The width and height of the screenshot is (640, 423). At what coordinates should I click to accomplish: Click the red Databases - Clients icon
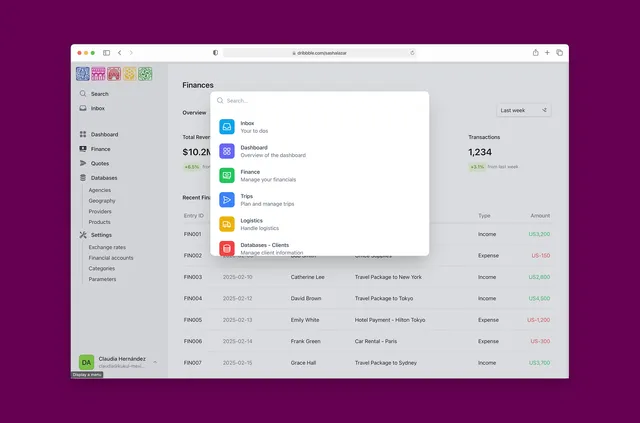click(227, 248)
